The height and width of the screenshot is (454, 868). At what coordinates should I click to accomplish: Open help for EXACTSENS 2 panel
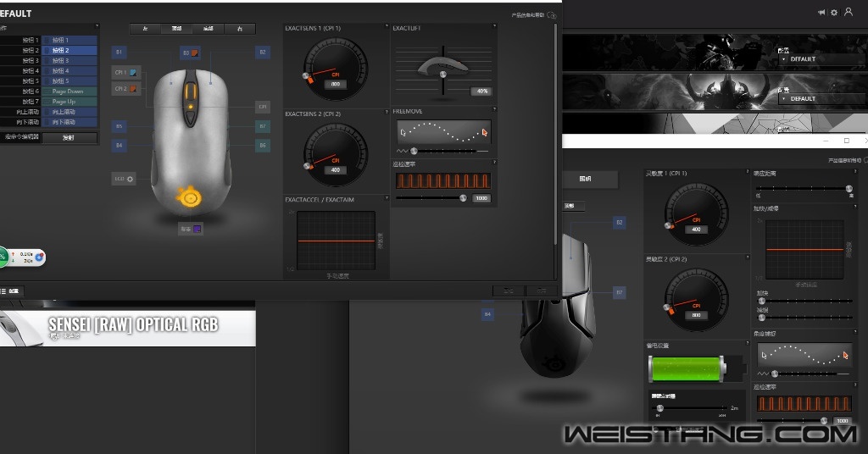pos(387,112)
